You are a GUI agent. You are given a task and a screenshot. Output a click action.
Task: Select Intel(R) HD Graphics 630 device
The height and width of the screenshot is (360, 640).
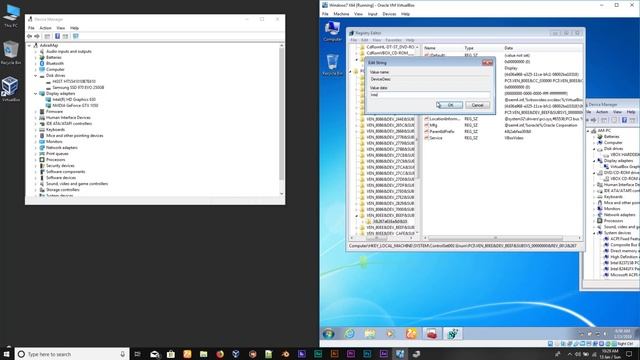coord(74,100)
